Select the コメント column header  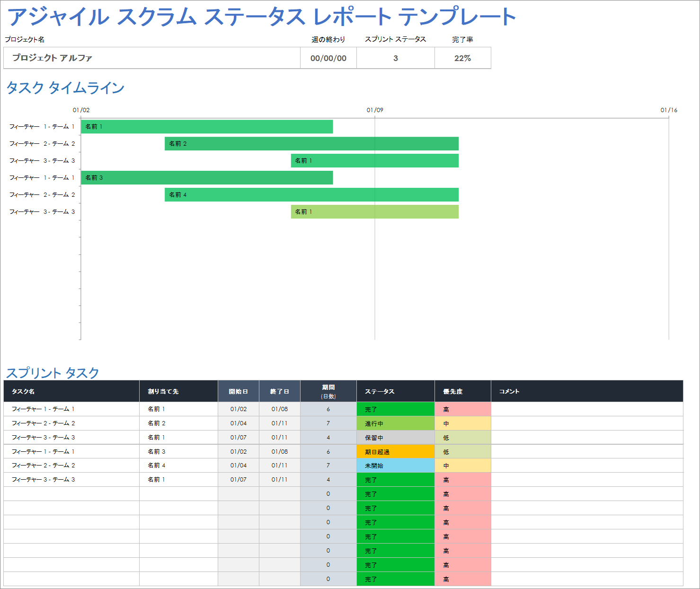point(587,391)
